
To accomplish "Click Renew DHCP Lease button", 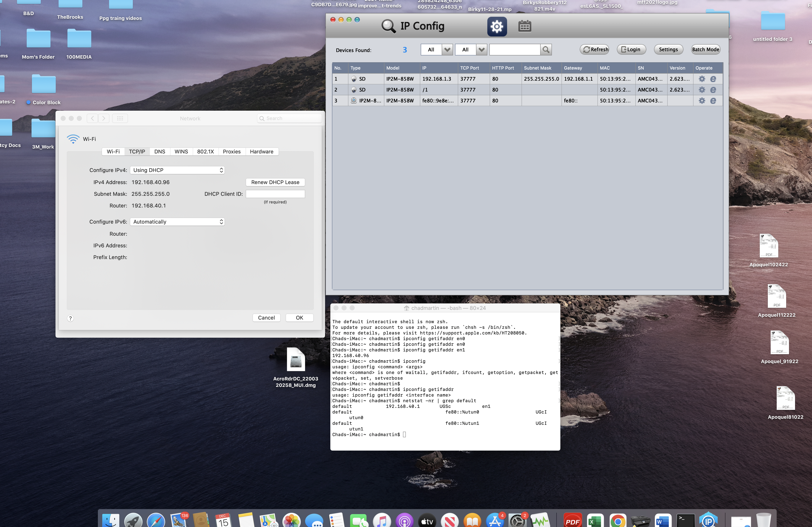I will pos(275,182).
